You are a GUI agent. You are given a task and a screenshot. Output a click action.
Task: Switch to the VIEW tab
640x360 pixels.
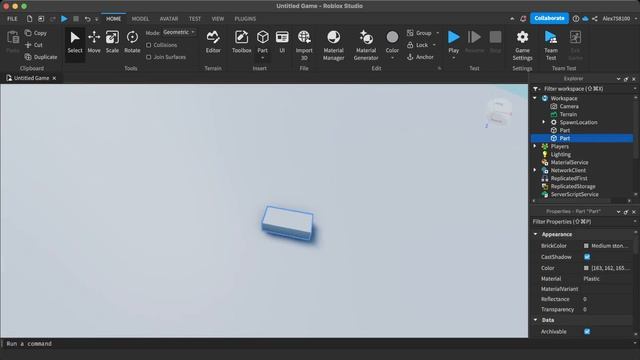pyautogui.click(x=218, y=19)
